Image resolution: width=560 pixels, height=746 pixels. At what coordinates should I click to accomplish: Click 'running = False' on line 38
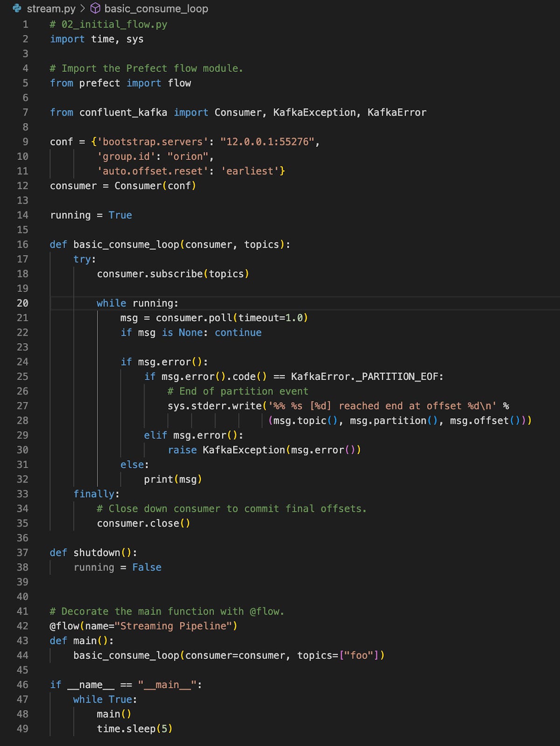point(118,567)
